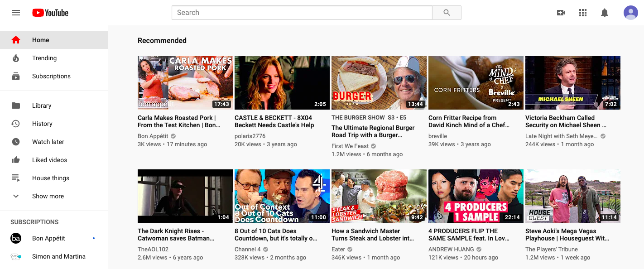Click title 'The Ultimate Regional Burger Road Trip'
Viewport: 644px width, 269px height.
(373, 131)
